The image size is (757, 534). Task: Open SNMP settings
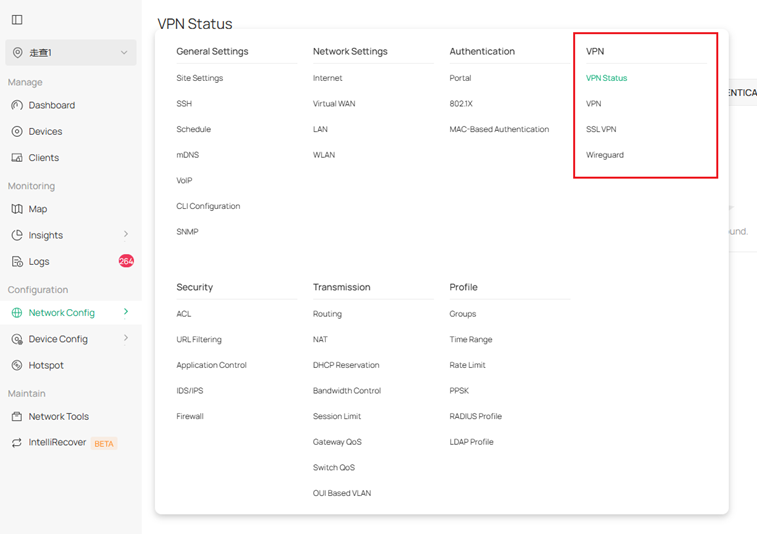click(x=187, y=232)
